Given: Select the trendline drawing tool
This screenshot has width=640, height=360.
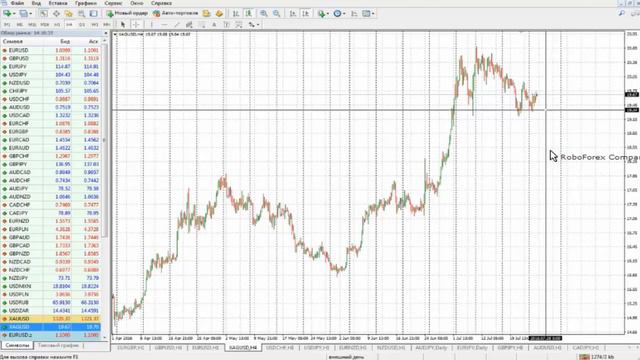Looking at the screenshot, I should coord(177,24).
